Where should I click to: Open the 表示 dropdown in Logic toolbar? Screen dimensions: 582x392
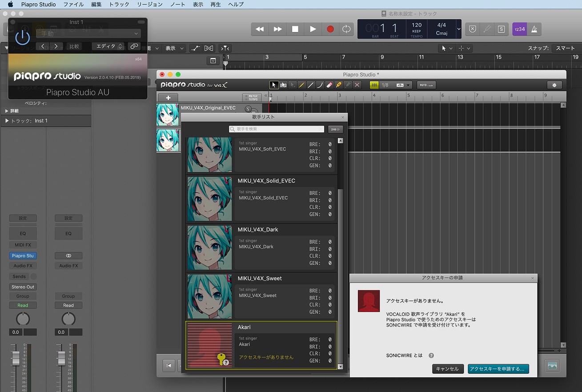coord(174,48)
